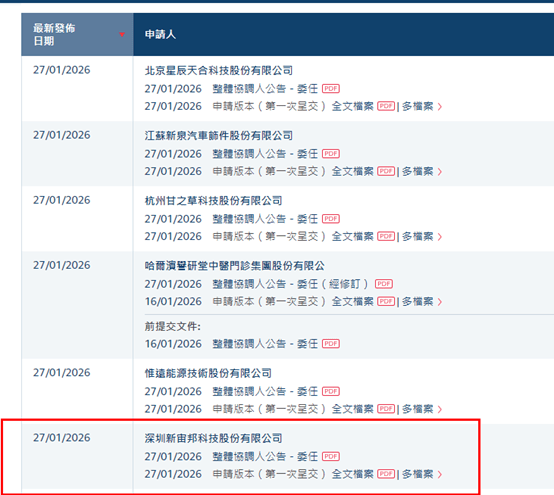Open 北京星辰天合科技 整體協調人公告 PDF icon
The image size is (554, 495).
331,88
